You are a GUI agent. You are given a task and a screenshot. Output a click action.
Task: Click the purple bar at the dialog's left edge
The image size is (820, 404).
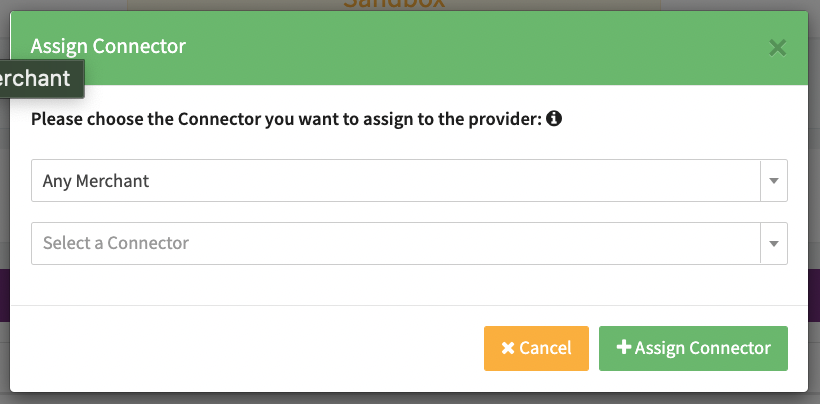tap(5, 296)
